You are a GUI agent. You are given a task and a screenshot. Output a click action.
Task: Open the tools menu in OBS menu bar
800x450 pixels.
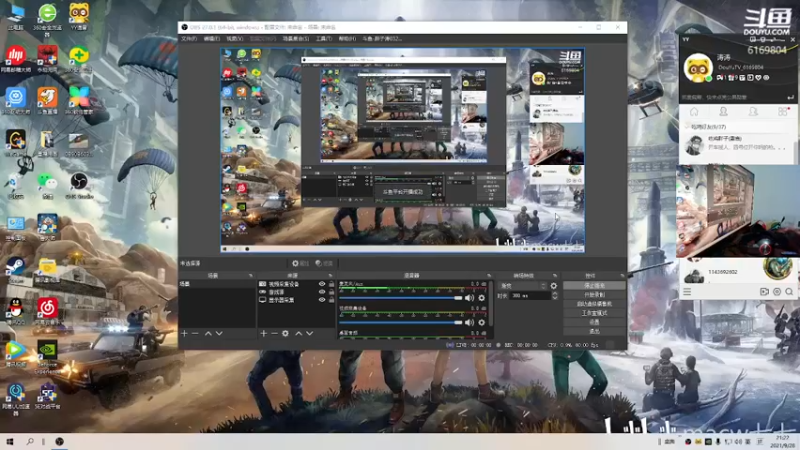pos(323,39)
